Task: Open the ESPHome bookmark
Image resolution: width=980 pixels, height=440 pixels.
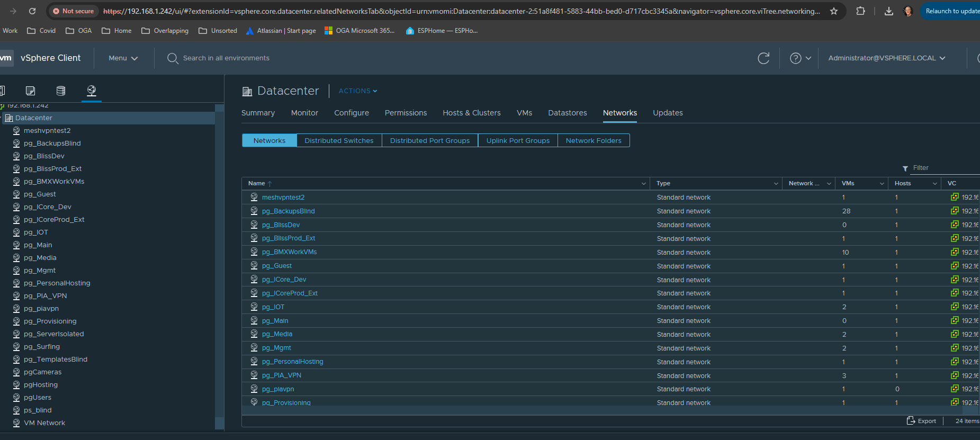Action: [442, 31]
